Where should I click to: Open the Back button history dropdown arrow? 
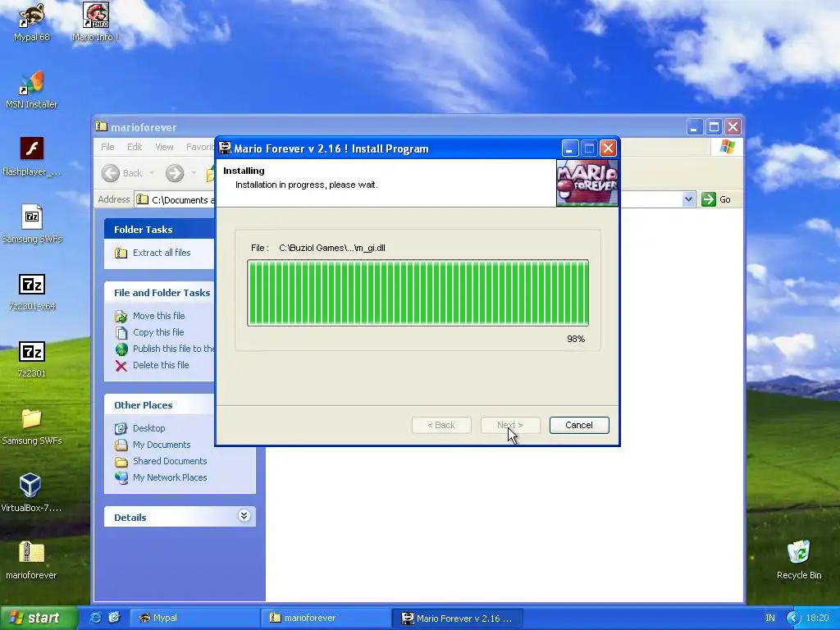click(x=152, y=173)
